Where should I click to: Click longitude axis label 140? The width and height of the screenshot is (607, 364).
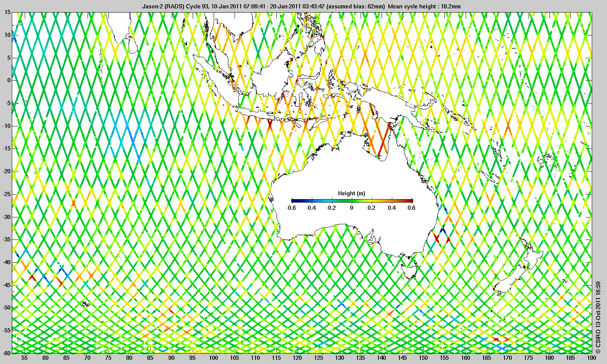382,358
